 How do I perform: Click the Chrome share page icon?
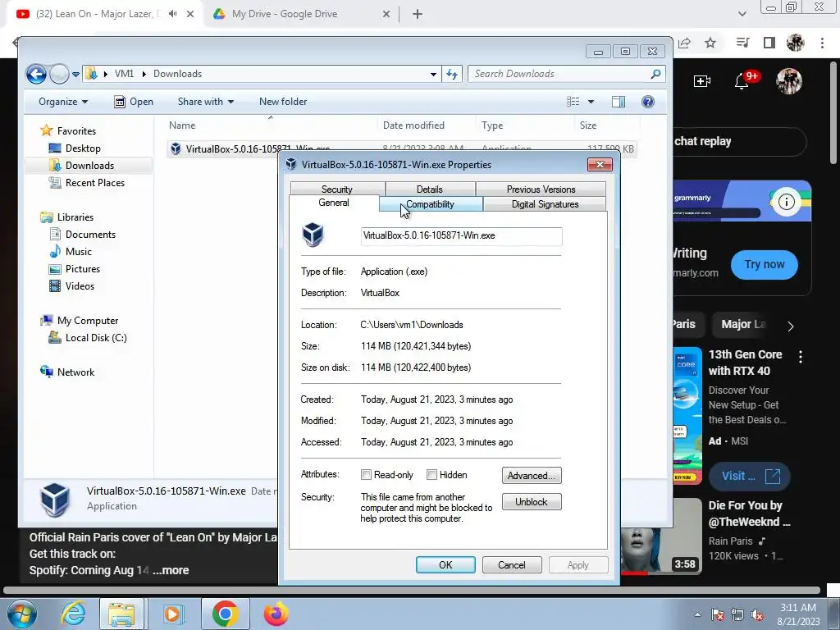click(684, 43)
